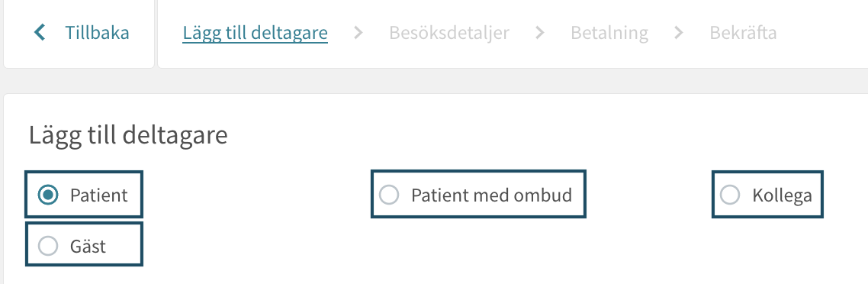The image size is (868, 284).
Task: Click chevron between Besöksdetaljer and Betalning
Action: [540, 34]
